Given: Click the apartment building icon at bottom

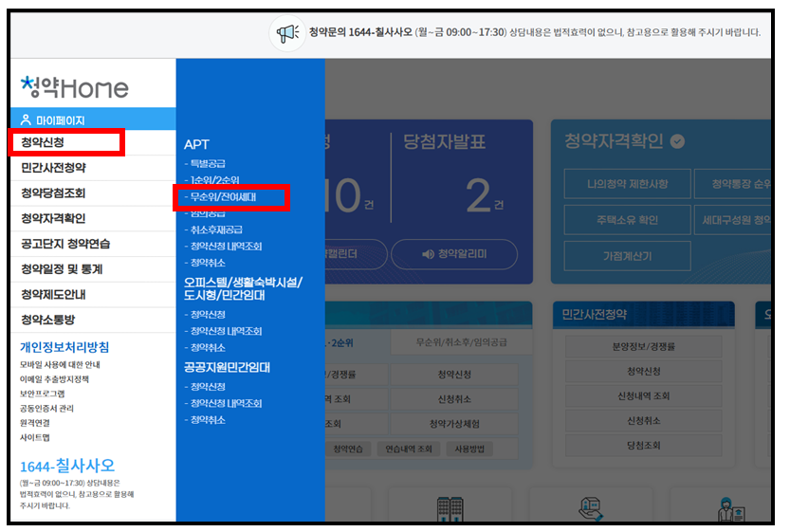Looking at the screenshot, I should [x=450, y=509].
